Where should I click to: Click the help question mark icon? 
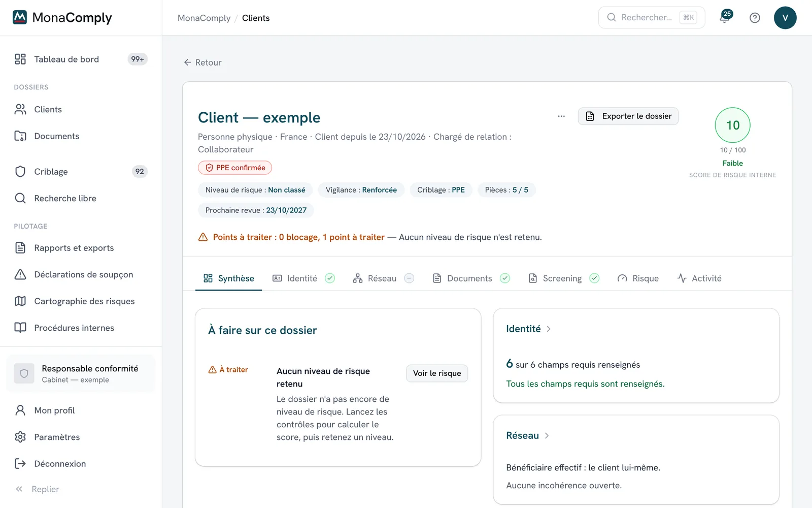(x=755, y=18)
